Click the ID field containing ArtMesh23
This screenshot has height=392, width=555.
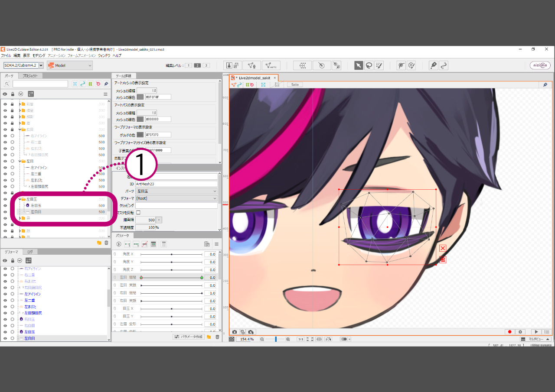176,184
